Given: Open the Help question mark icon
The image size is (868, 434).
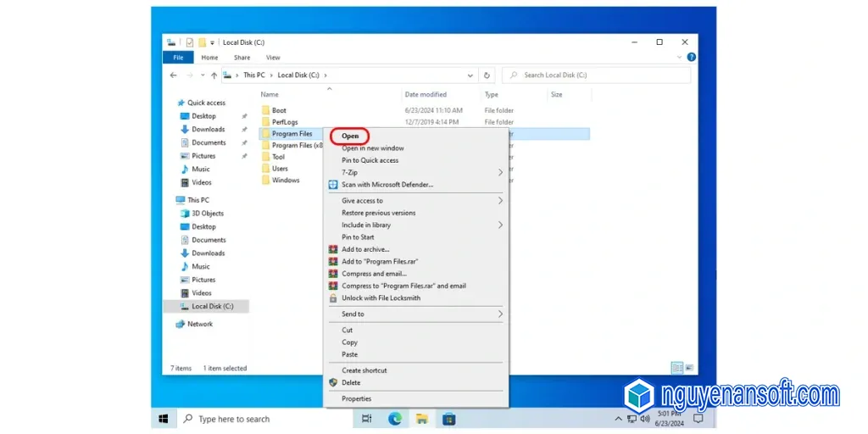Looking at the screenshot, I should (691, 57).
